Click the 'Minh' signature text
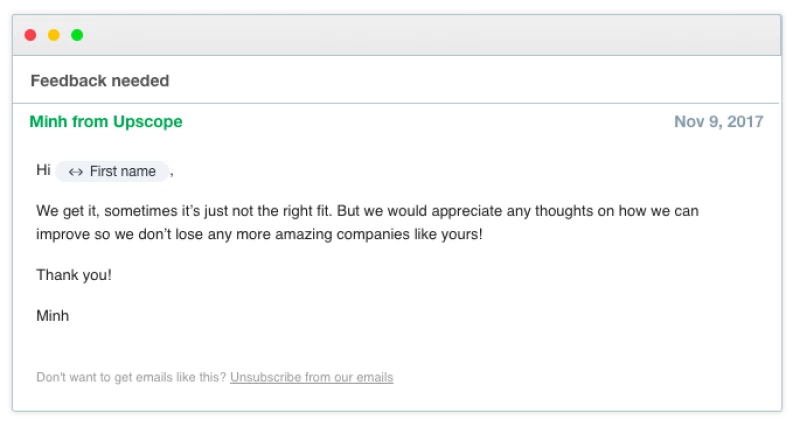The image size is (800, 427). coord(52,316)
